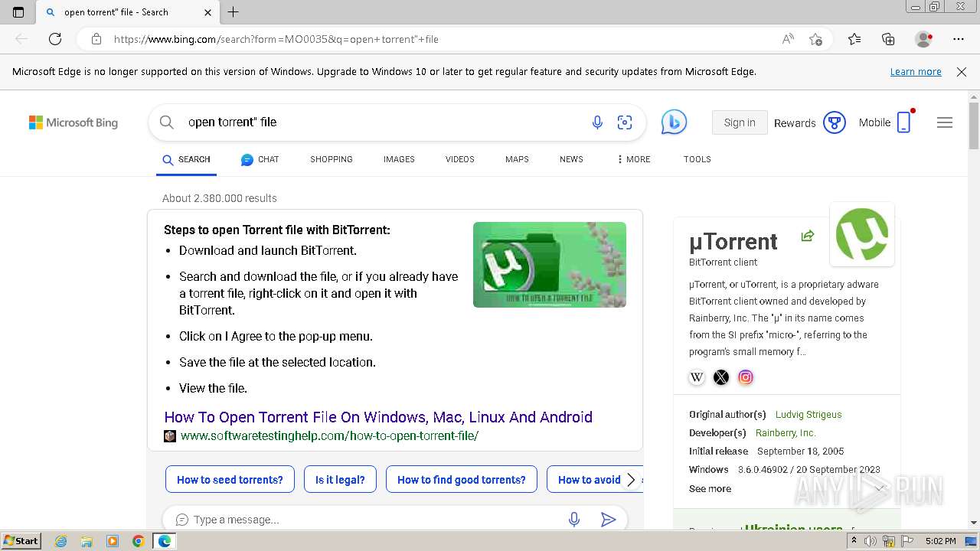Viewport: 980px width, 551px height.
Task: Click the taskbar clock 5:02 PM
Action: coord(940,541)
